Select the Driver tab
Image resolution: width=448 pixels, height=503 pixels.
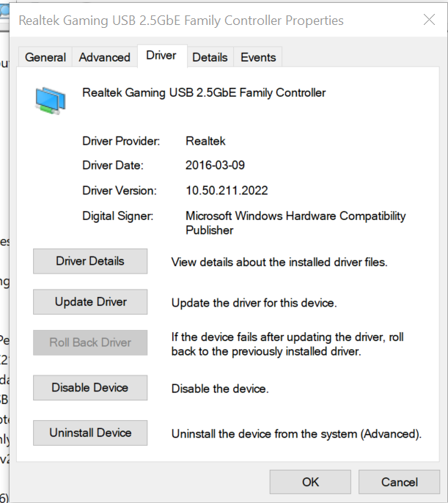click(161, 56)
